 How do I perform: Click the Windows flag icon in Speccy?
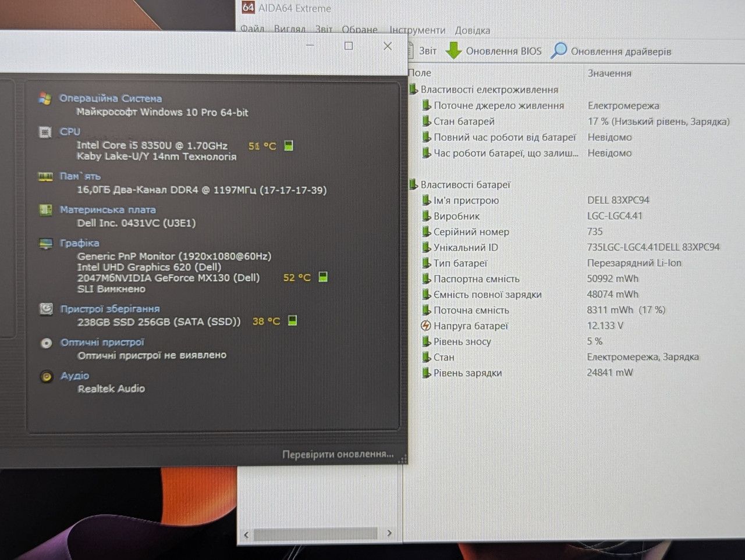pos(45,98)
